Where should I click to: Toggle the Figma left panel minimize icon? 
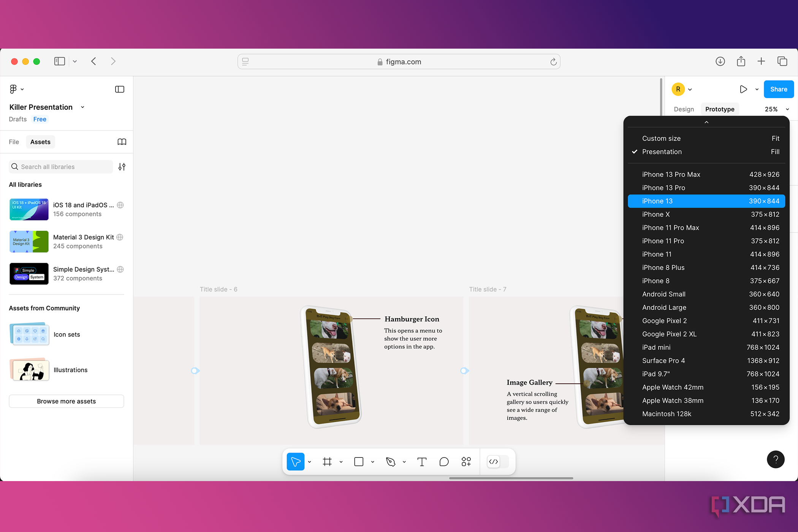(120, 89)
